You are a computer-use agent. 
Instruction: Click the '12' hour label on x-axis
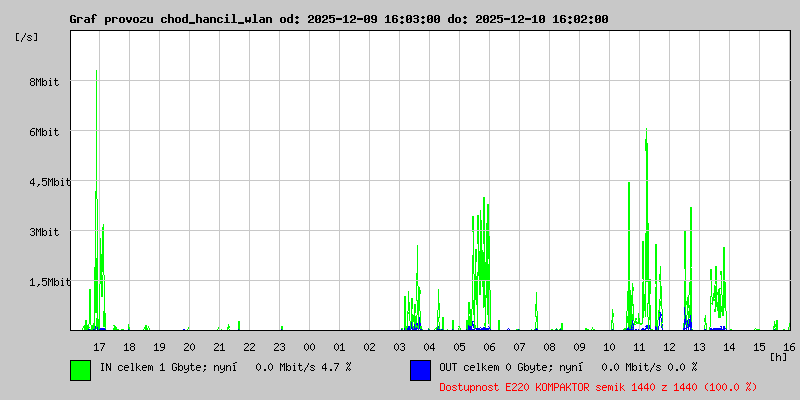[669, 347]
